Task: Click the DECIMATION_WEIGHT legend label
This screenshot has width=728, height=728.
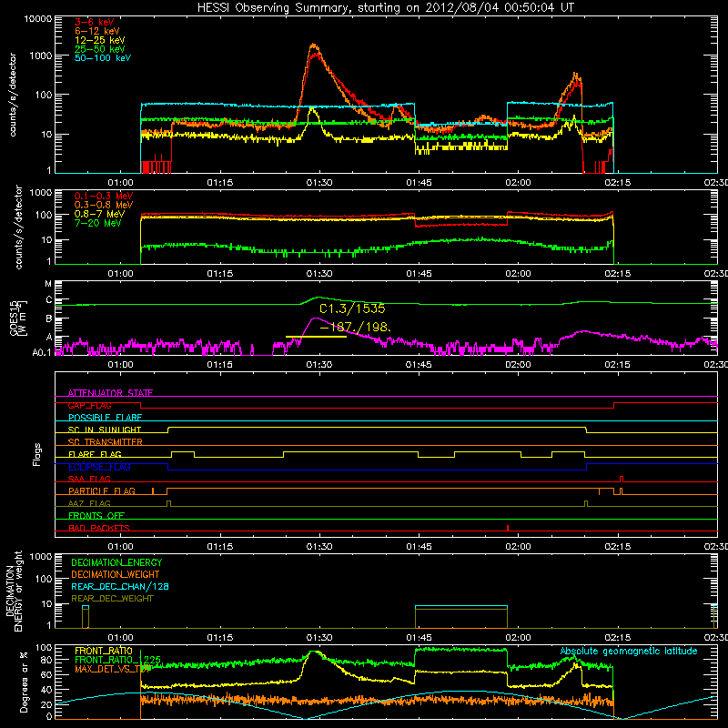Action: [116, 575]
